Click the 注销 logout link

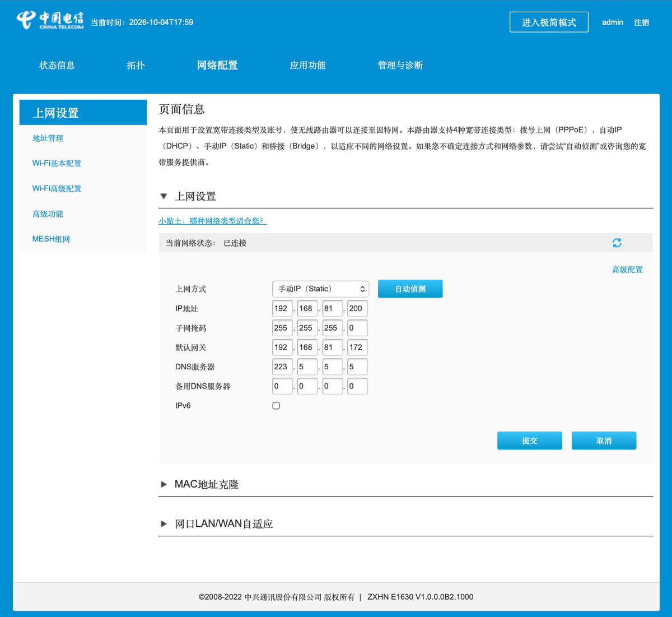pos(641,22)
